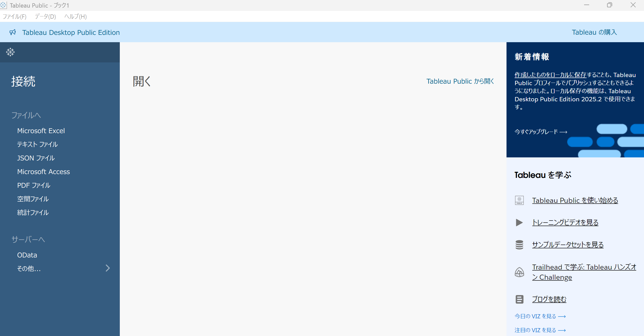Click the Tableau logo icon in sidebar
Image resolution: width=644 pixels, height=336 pixels.
tap(10, 52)
